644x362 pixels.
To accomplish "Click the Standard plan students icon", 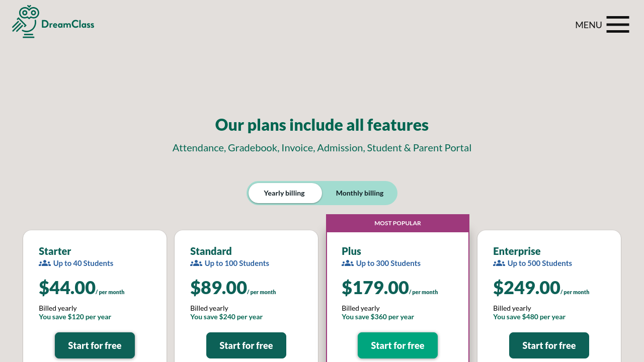I will [x=196, y=263].
